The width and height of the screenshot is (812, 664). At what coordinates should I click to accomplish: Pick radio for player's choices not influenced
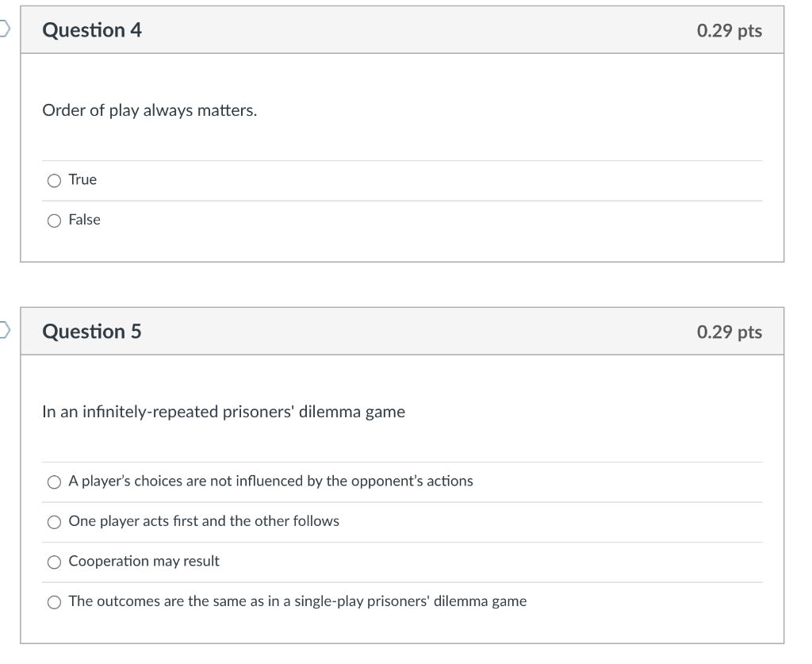[54, 482]
